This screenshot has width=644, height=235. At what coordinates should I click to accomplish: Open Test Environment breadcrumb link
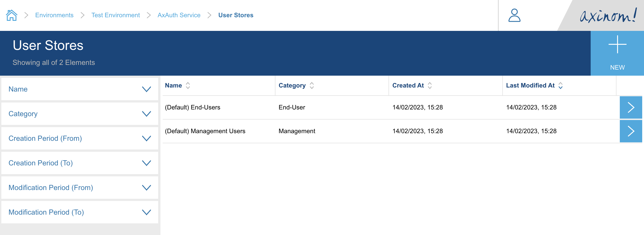click(115, 15)
